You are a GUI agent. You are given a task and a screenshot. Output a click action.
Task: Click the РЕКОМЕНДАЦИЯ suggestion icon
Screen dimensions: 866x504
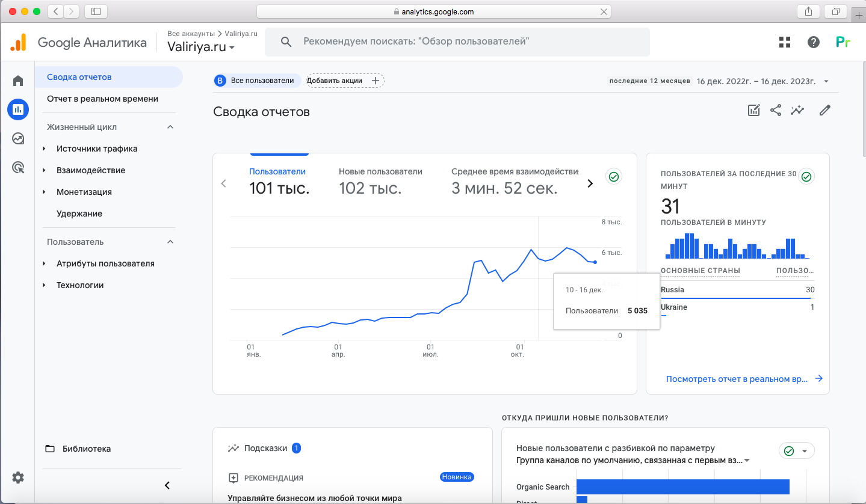234,478
